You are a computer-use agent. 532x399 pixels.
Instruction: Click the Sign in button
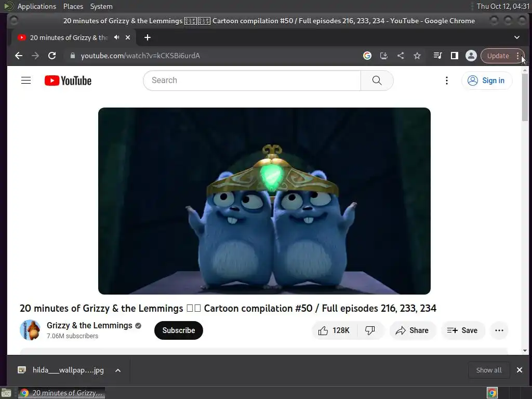pos(486,81)
